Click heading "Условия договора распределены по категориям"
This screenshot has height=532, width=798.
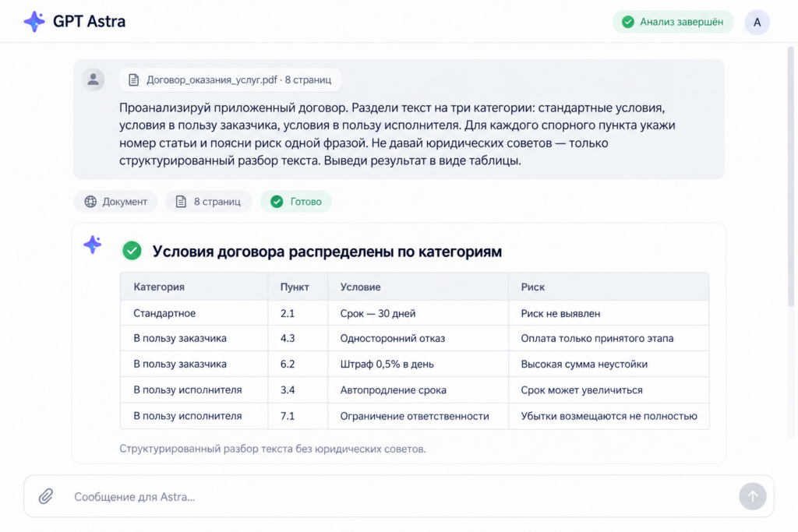(x=327, y=252)
